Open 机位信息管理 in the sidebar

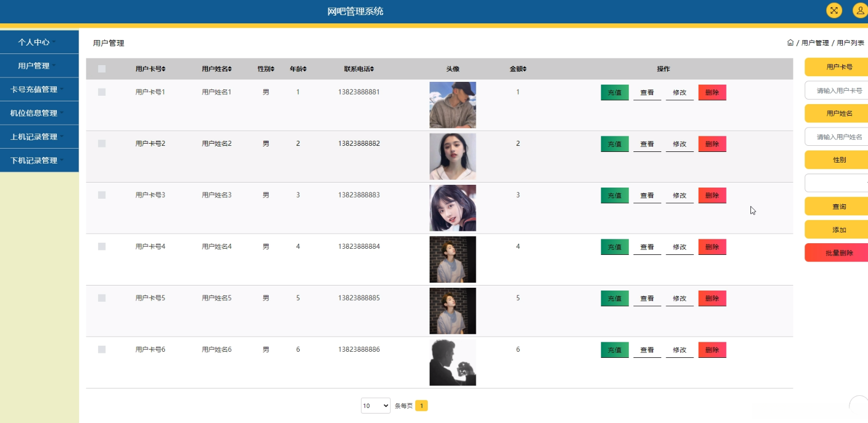click(x=39, y=113)
